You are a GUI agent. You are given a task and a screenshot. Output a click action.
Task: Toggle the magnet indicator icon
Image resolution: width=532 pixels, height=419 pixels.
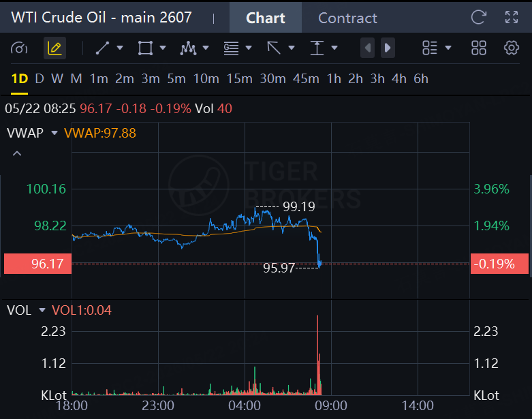[x=19, y=48]
